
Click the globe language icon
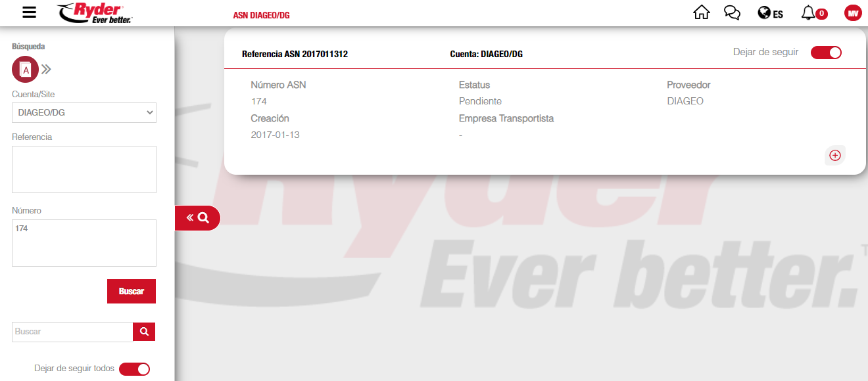coord(763,12)
